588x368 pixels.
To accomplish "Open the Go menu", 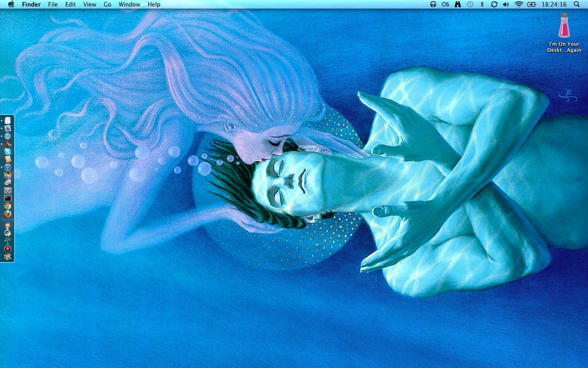I will 107,4.
